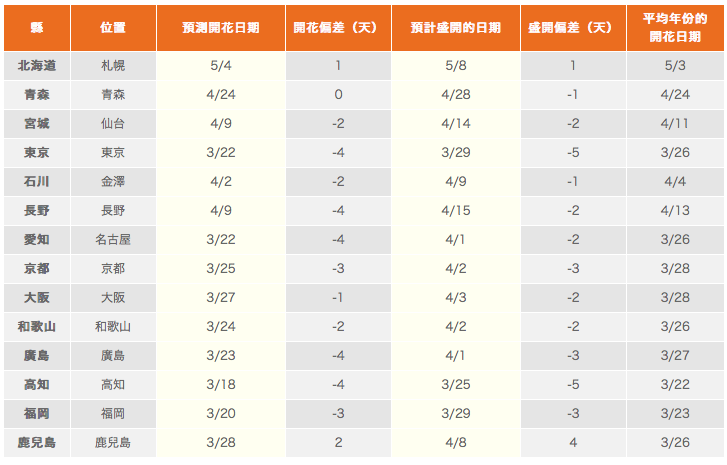727x465 pixels.
Task: Select the 札幌 location cell
Action: coord(113,66)
